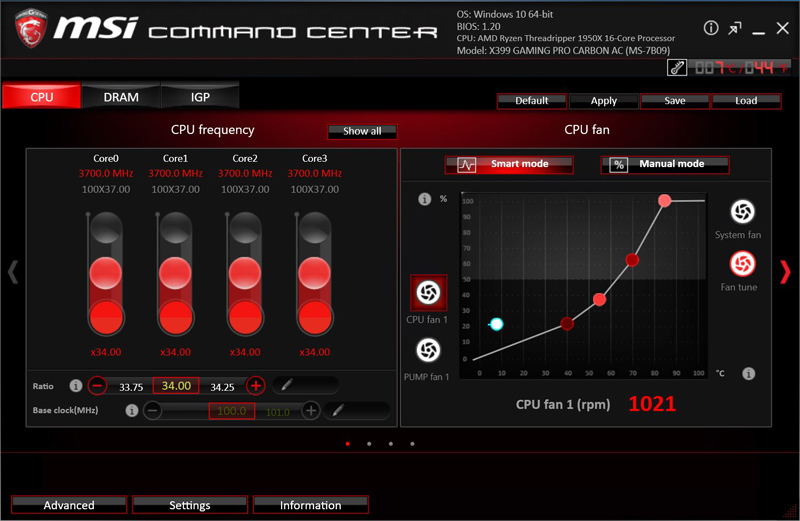Image resolution: width=800 pixels, height=521 pixels.
Task: Select base clock value 101.0
Action: coord(278,412)
